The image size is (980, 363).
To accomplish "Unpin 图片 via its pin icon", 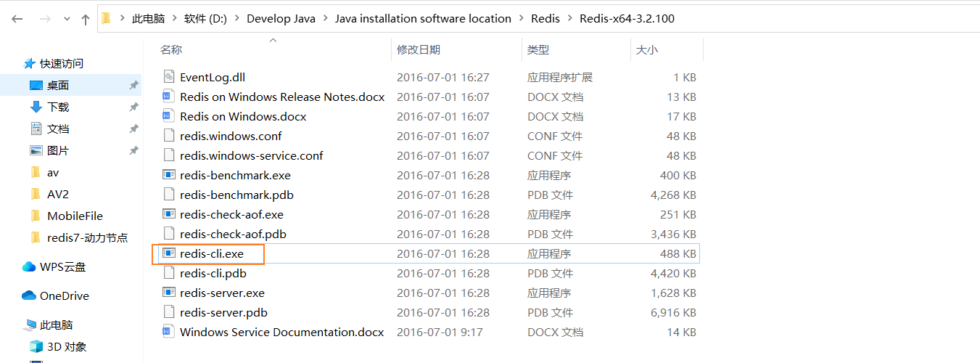I will (x=133, y=150).
